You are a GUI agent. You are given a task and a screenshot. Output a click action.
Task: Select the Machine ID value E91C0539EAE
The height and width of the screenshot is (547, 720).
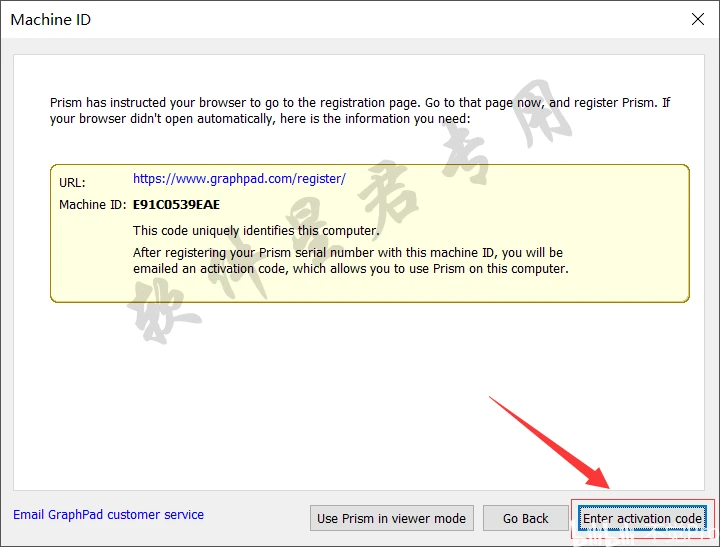click(x=176, y=204)
